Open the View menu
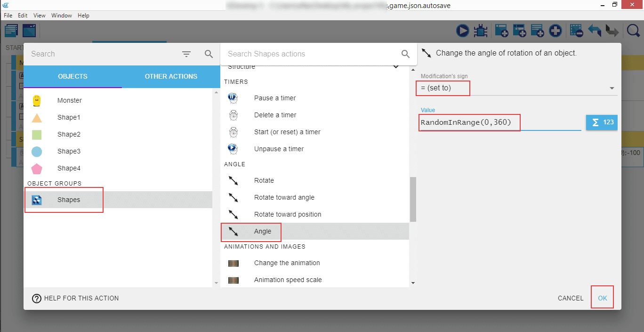Viewport: 644px width, 332px height. (x=40, y=16)
